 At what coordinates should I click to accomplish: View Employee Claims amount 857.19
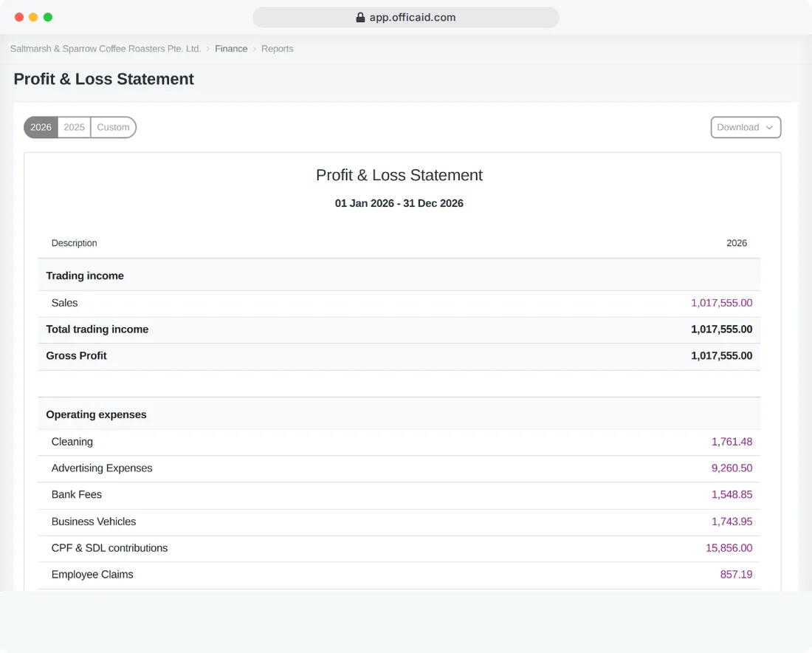(736, 575)
